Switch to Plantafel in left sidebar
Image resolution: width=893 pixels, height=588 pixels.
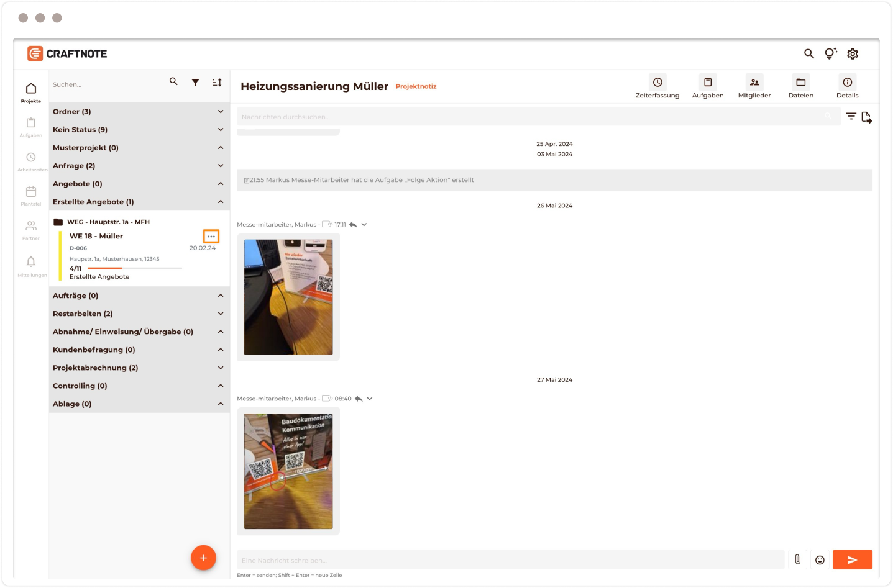click(31, 195)
